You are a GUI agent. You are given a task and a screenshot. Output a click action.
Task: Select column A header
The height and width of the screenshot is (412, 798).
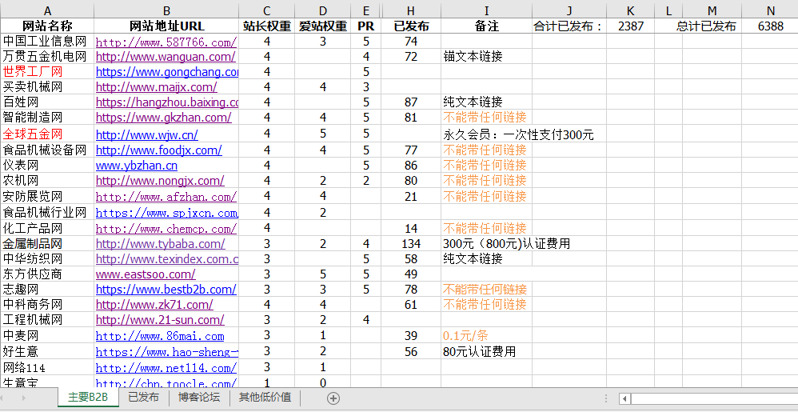[x=47, y=10]
